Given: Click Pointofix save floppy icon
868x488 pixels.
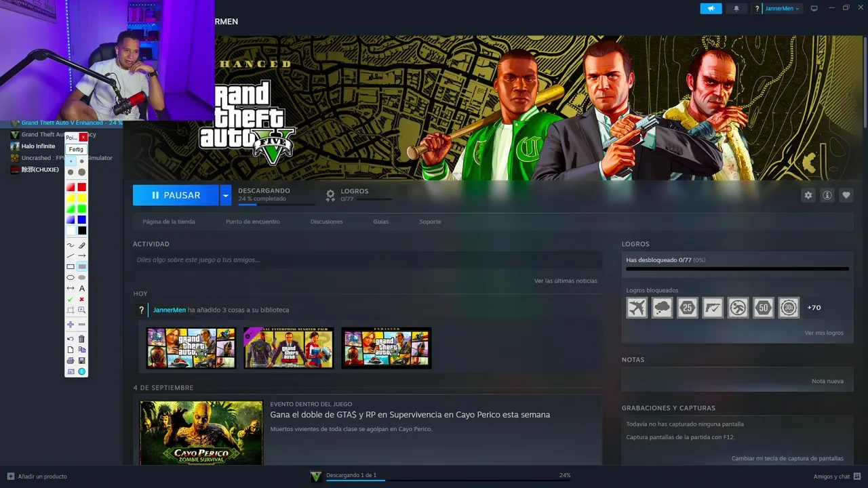Looking at the screenshot, I should 82,361.
